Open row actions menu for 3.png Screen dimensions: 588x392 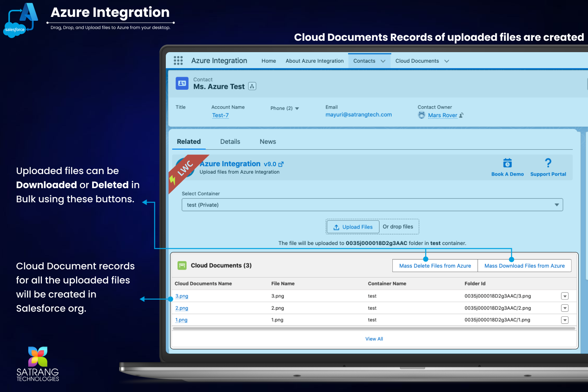tap(564, 296)
